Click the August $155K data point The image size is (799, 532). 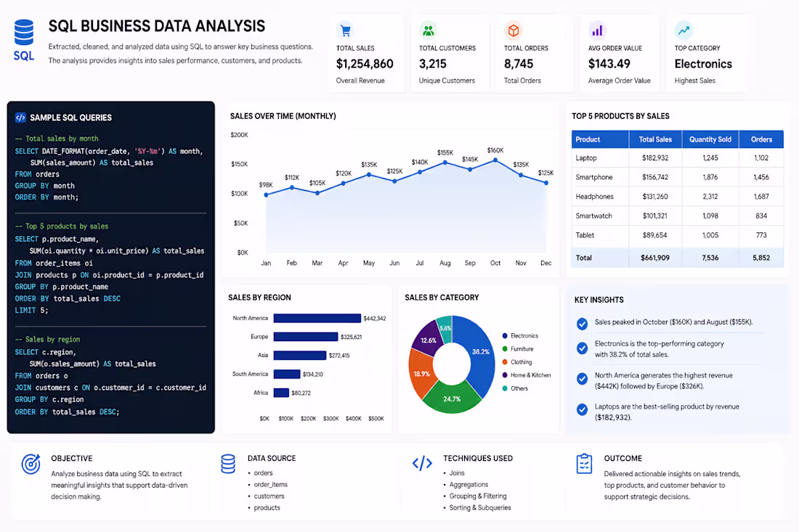point(445,163)
